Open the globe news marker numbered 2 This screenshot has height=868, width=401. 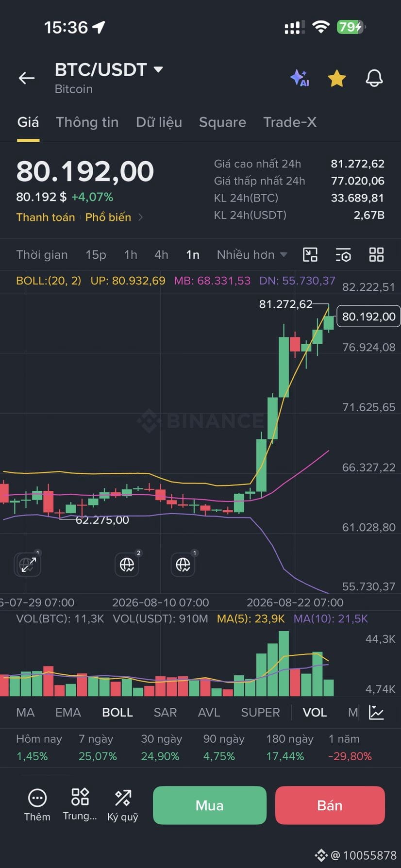coord(127,564)
